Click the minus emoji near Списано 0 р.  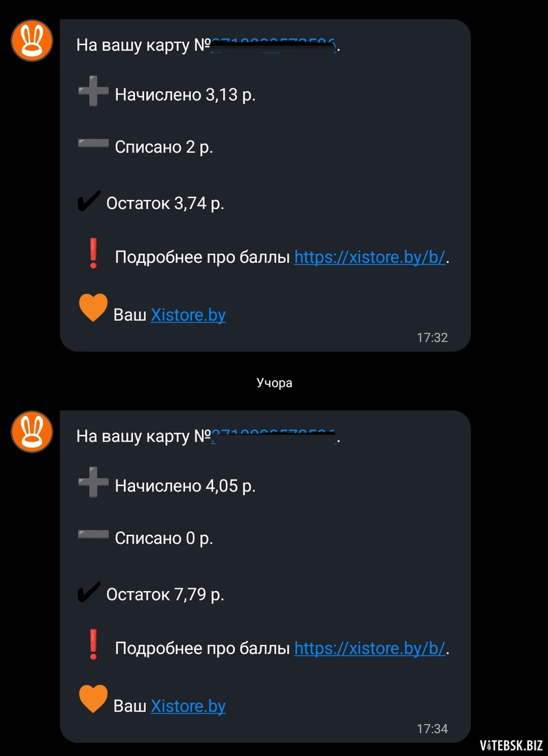93,534
